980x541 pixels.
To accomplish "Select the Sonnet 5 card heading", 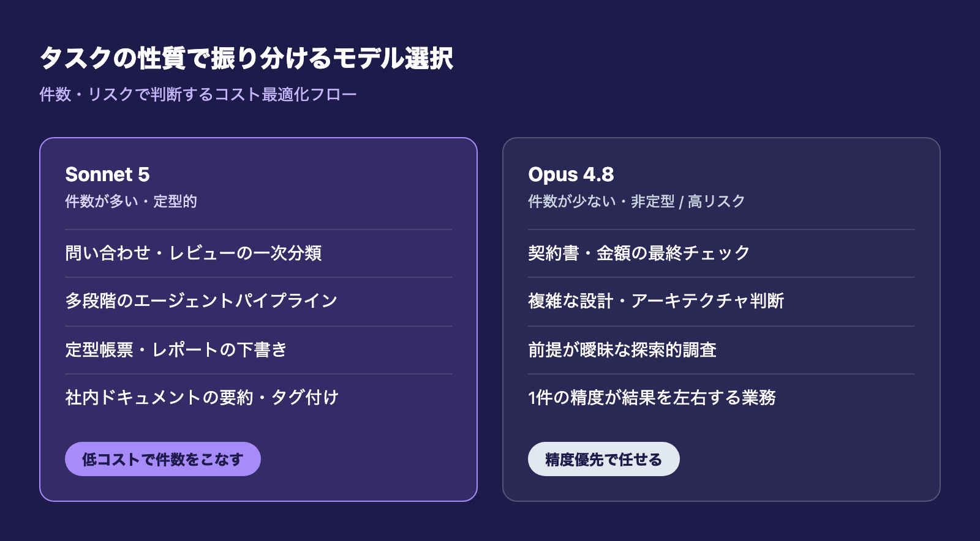I will point(107,174).
